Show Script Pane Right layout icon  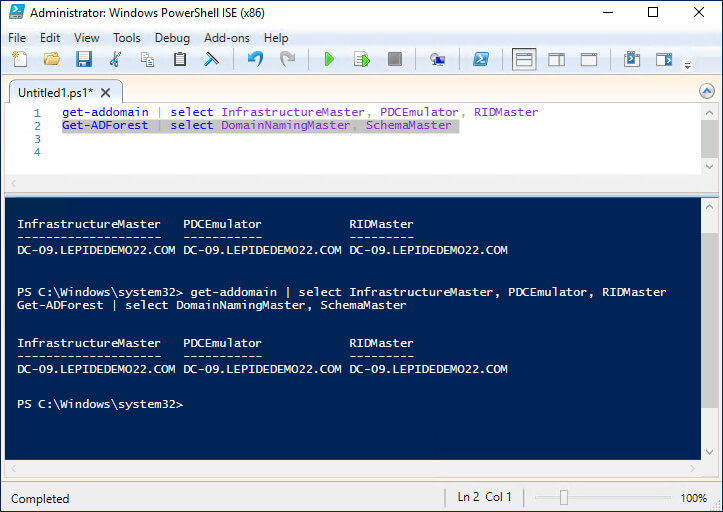point(556,59)
